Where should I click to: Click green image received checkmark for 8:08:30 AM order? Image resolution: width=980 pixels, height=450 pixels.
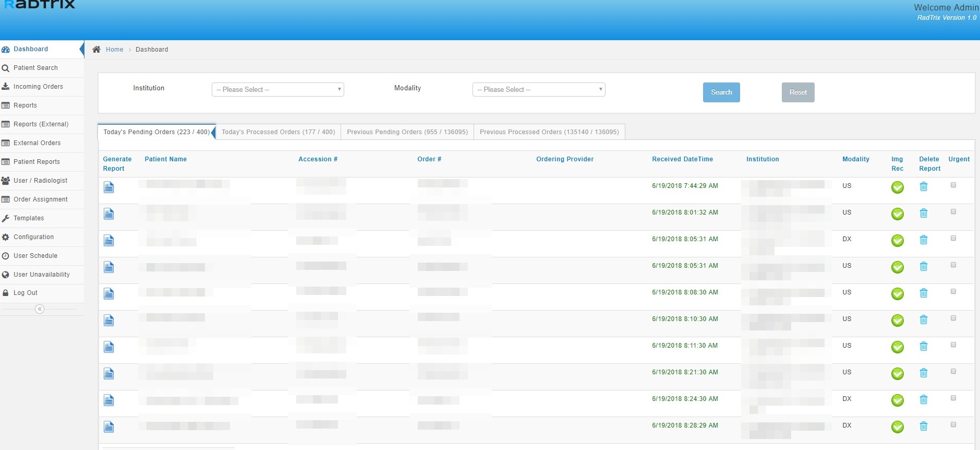(897, 294)
